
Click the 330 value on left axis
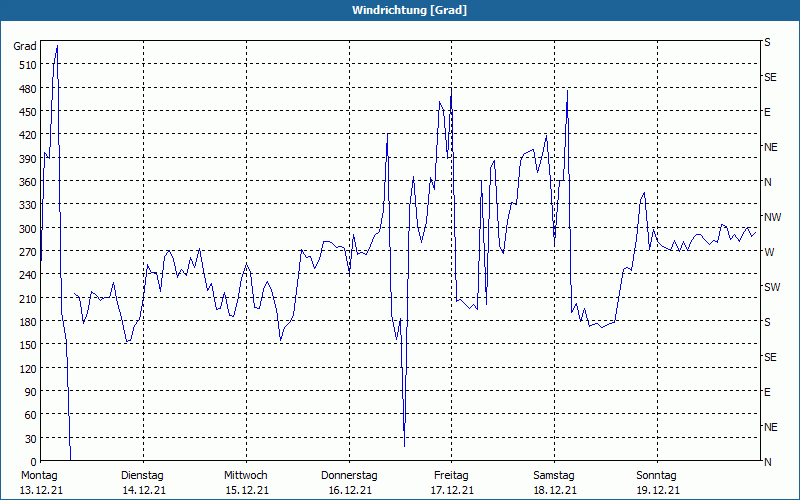point(28,205)
